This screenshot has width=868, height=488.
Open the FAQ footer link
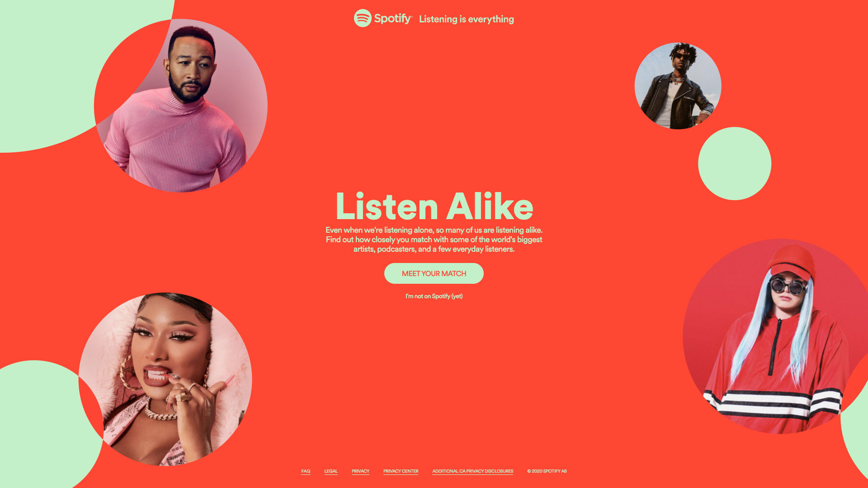(306, 471)
